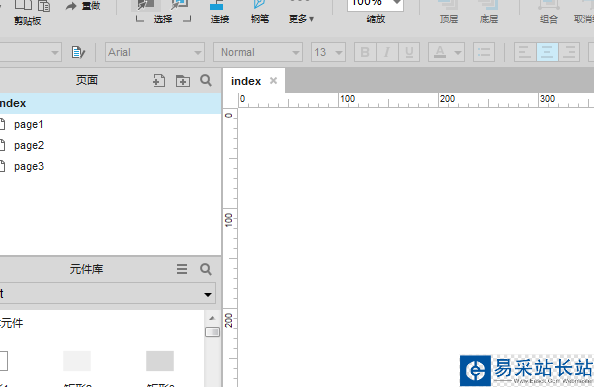Select page3 in the pages tree

pos(29,167)
